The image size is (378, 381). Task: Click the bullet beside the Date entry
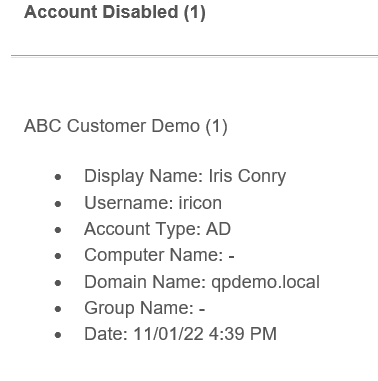coord(58,335)
